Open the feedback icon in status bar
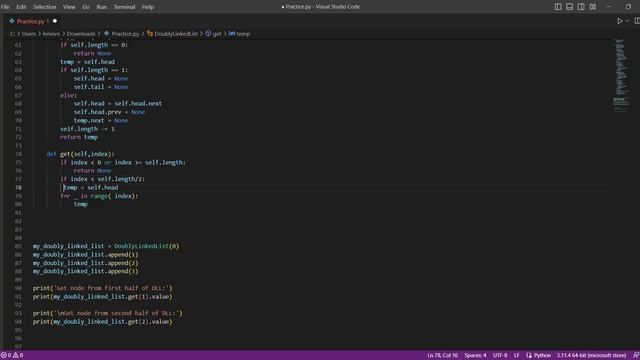This screenshot has height=360, width=640. pos(636,356)
